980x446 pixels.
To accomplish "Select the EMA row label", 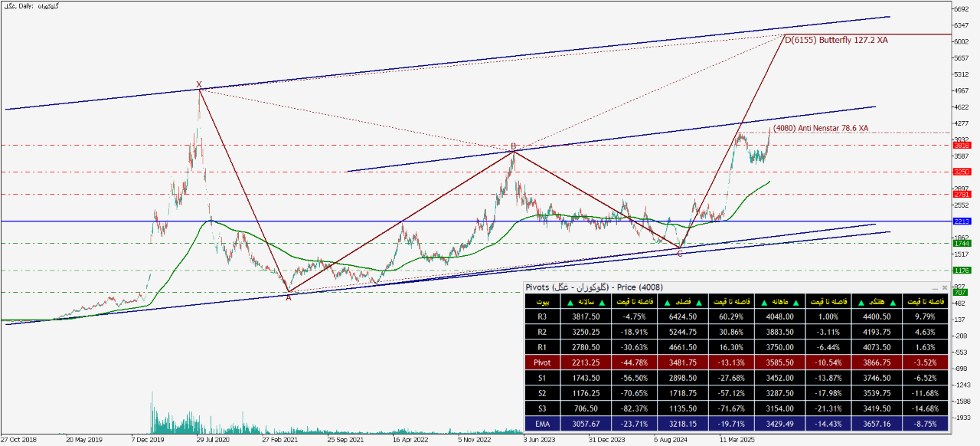I will pyautogui.click(x=542, y=423).
